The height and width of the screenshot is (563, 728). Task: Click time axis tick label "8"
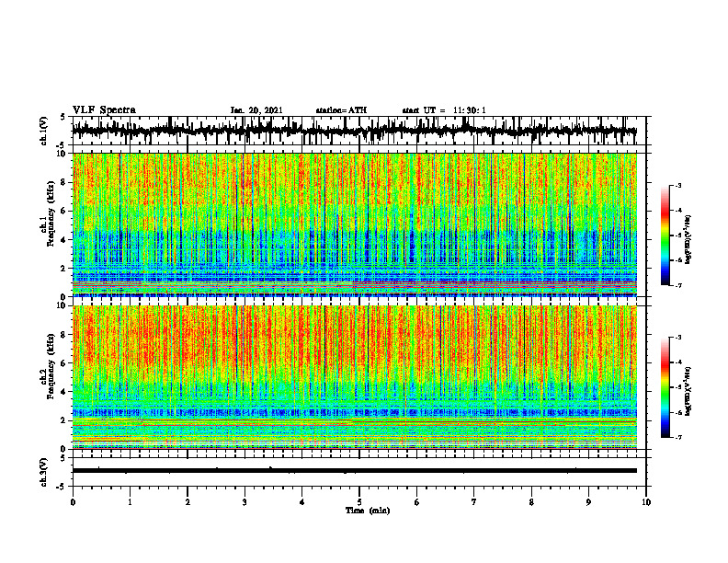click(x=531, y=502)
